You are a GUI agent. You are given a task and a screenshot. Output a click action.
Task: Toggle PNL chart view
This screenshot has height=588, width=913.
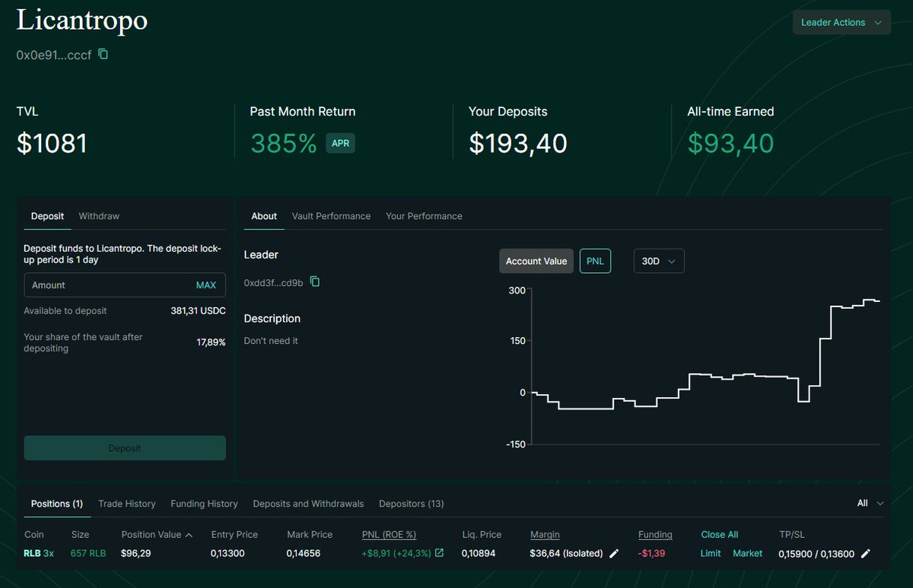595,261
